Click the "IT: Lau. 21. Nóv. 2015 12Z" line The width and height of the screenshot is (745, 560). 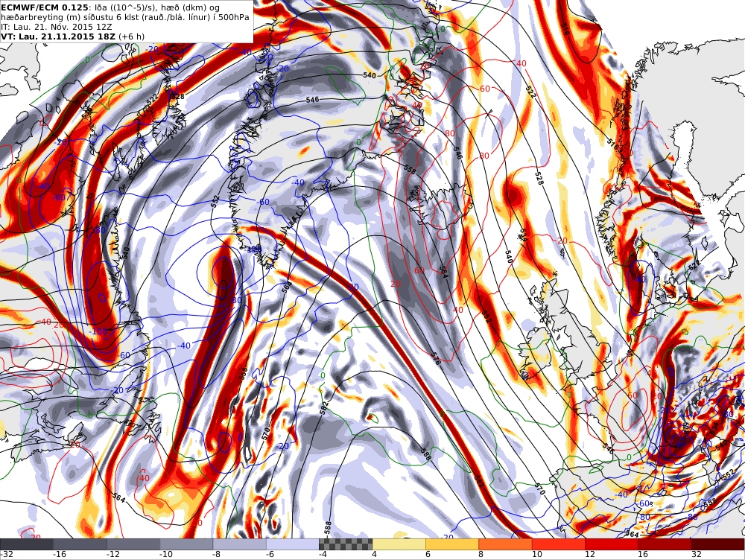(x=57, y=27)
